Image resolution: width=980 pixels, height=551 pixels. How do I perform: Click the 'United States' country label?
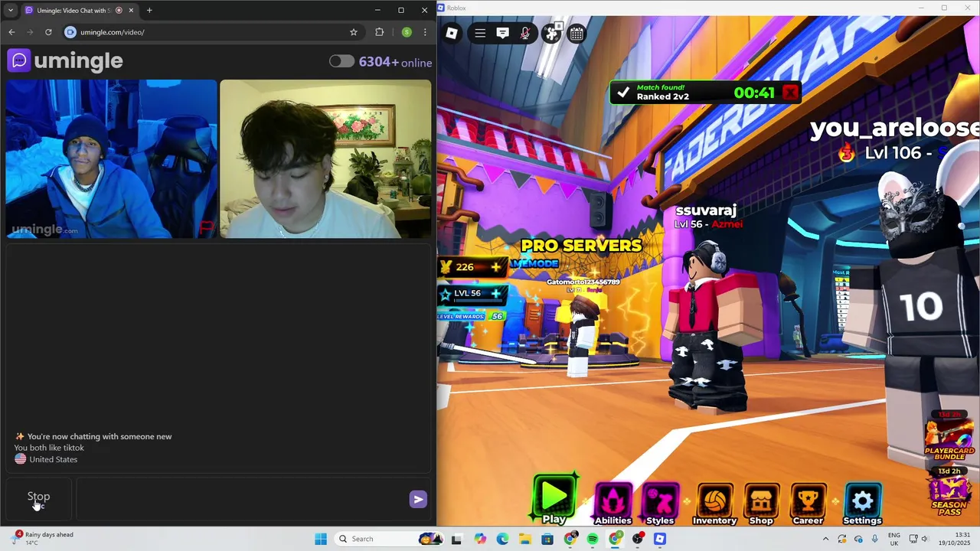53,459
